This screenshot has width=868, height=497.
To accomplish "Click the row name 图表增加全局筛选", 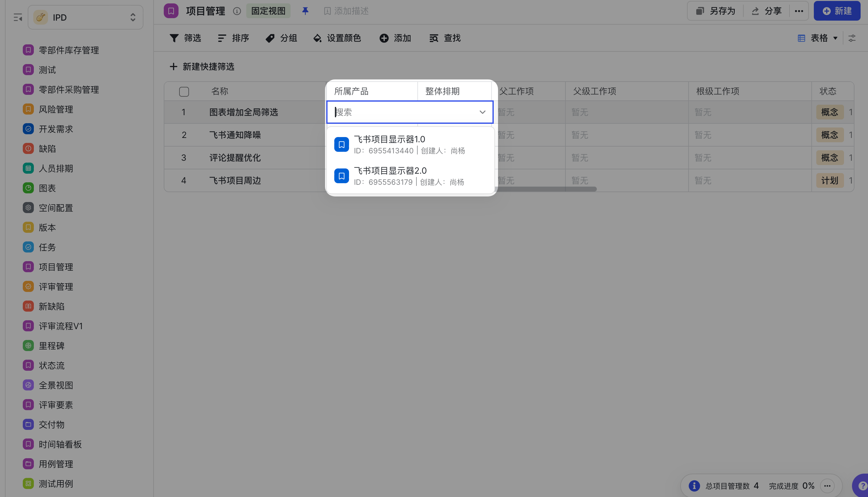I will pyautogui.click(x=243, y=112).
